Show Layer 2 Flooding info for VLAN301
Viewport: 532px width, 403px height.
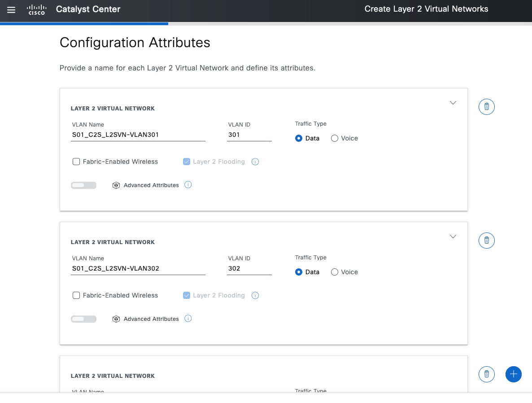[255, 162]
